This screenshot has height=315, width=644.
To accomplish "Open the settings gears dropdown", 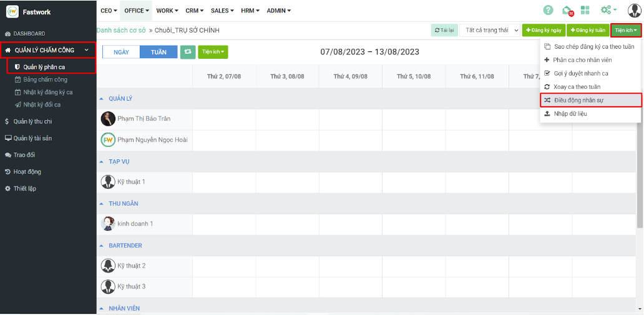I will (608, 10).
